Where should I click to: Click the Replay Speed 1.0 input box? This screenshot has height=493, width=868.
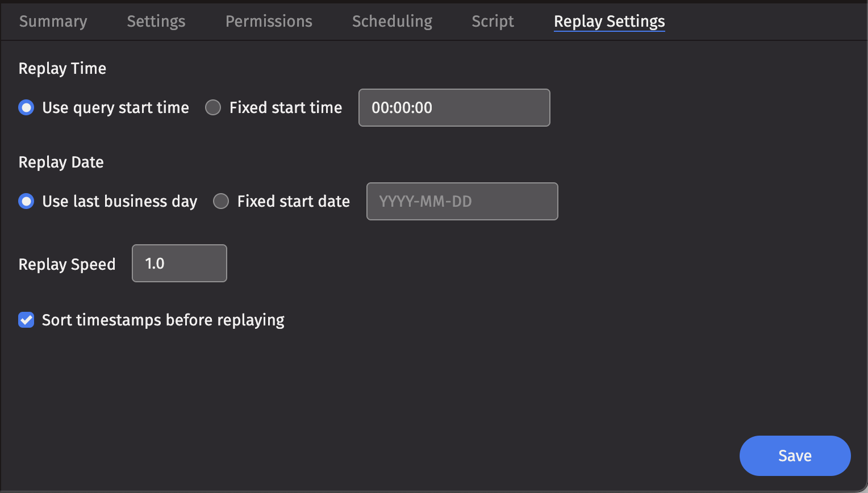point(179,264)
